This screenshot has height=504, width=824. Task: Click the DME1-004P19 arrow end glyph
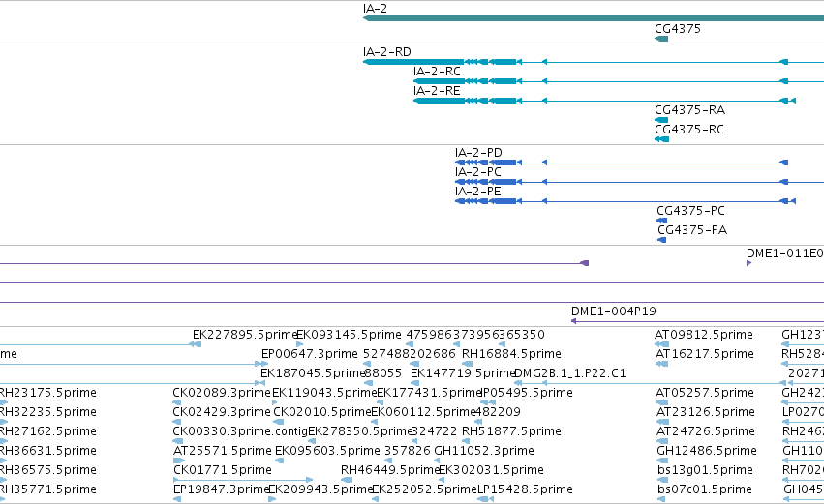pyautogui.click(x=574, y=321)
